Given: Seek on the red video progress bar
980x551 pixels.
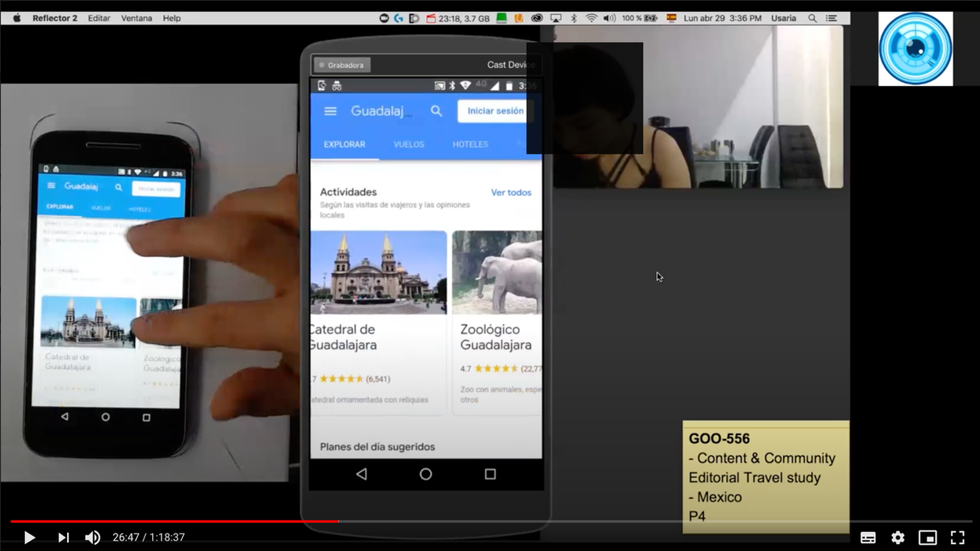Looking at the screenshot, I should click(x=174, y=521).
